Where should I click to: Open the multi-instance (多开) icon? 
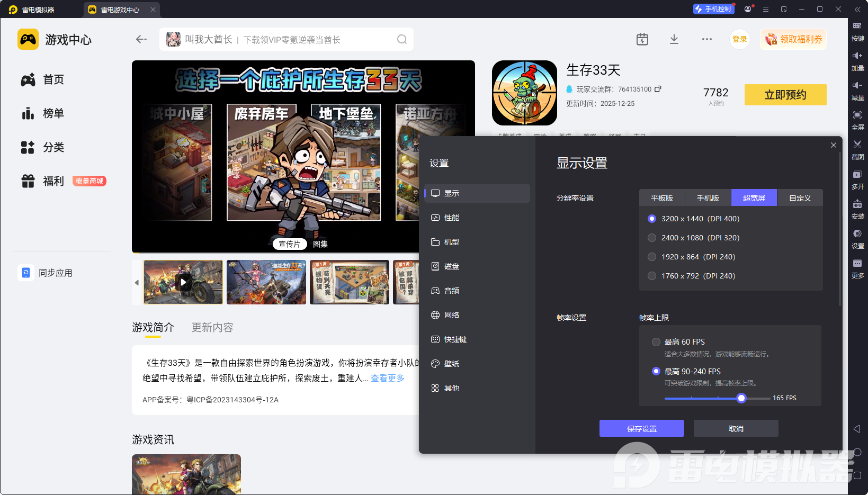(x=857, y=175)
